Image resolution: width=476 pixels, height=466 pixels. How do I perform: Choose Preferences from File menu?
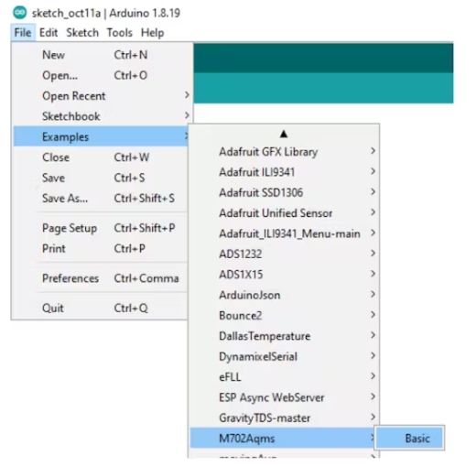(101, 278)
